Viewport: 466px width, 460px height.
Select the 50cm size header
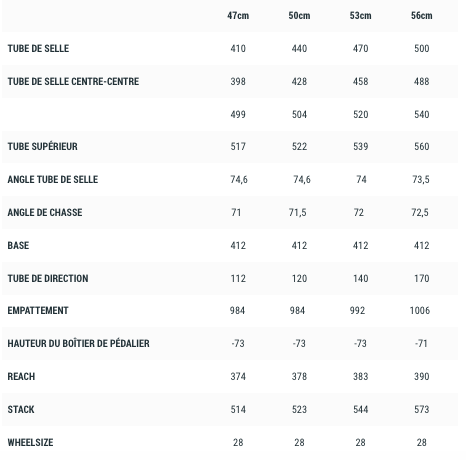coord(299,16)
